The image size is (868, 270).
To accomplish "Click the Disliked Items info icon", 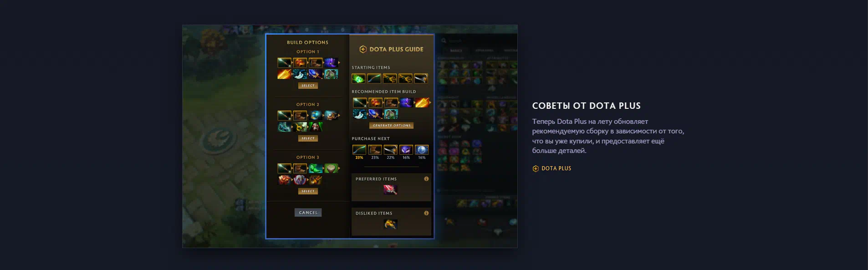I will coord(426,213).
